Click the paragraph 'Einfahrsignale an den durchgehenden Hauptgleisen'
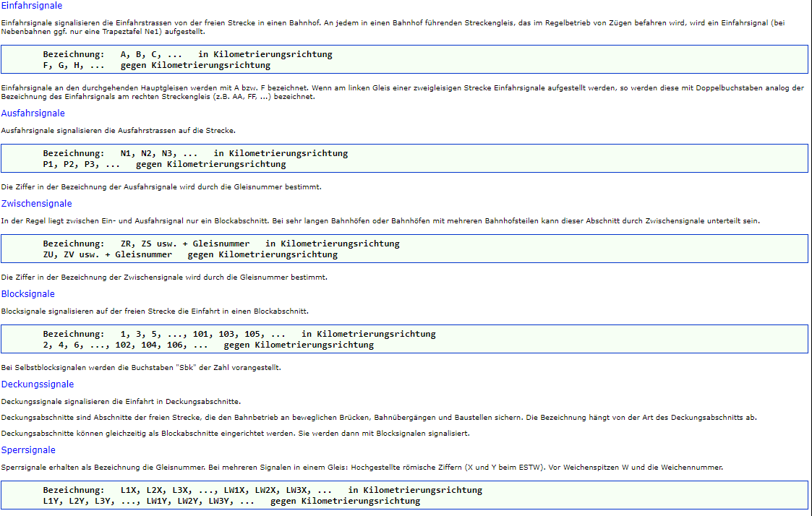Viewport: 812px width, 516px height. point(402,92)
